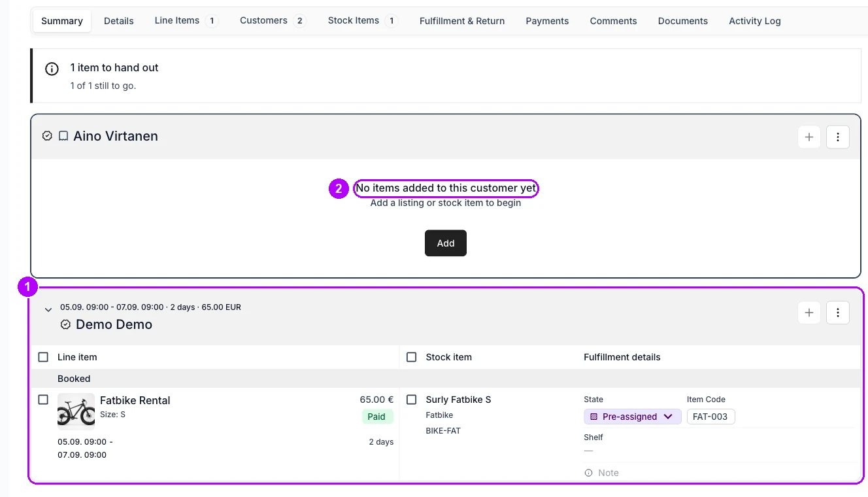The image size is (868, 497).
Task: Open the Comments tab
Action: (613, 21)
